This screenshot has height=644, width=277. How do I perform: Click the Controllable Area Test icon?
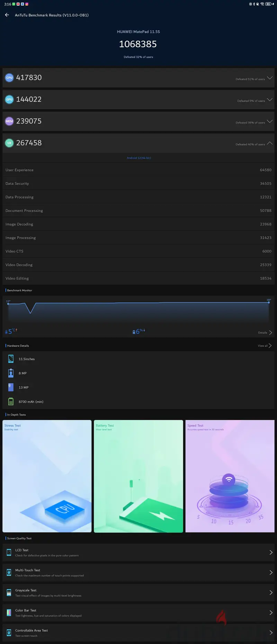pos(9,633)
